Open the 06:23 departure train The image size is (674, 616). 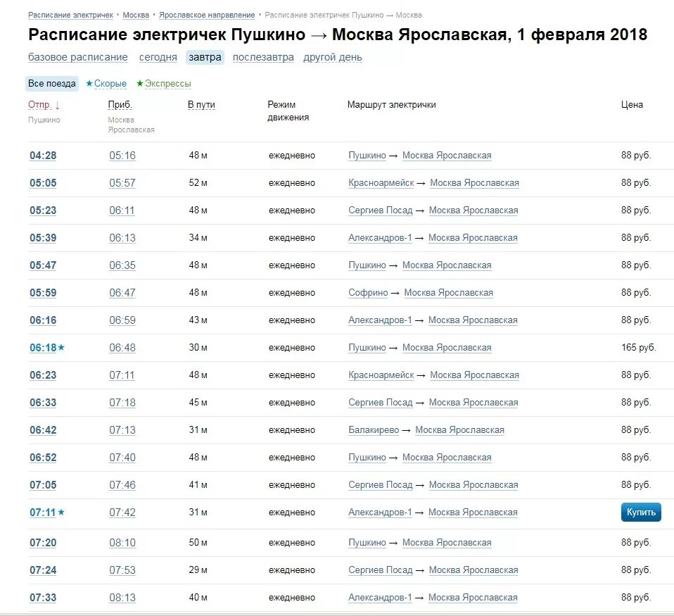tap(43, 375)
